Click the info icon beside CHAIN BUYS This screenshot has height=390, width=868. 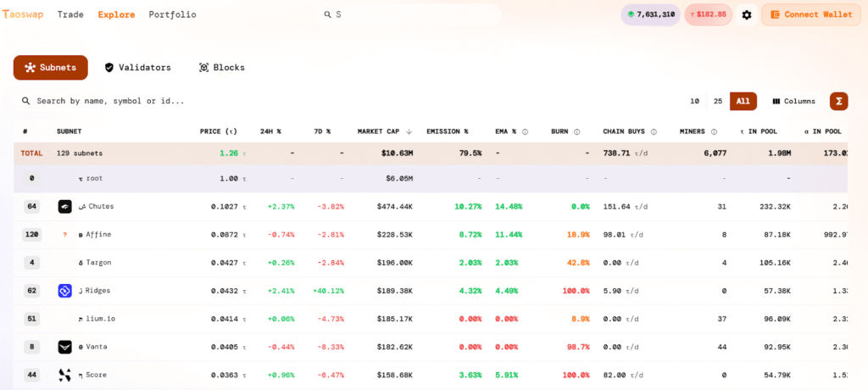click(x=654, y=131)
